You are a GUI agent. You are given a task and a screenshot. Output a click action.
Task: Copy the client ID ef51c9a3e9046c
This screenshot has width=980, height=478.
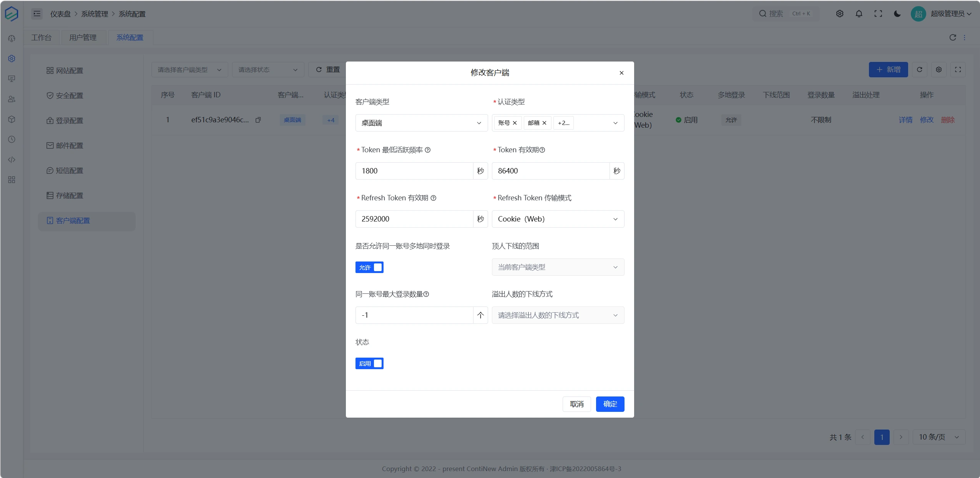(258, 120)
